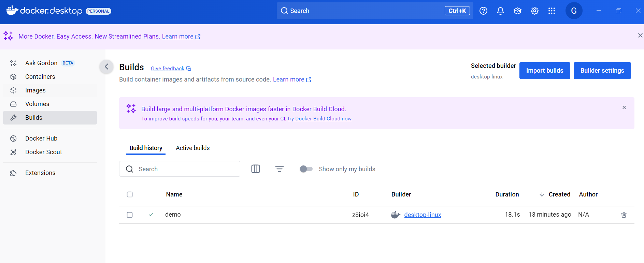This screenshot has height=263, width=644.
Task: Open the filter builds icon
Action: tap(280, 169)
